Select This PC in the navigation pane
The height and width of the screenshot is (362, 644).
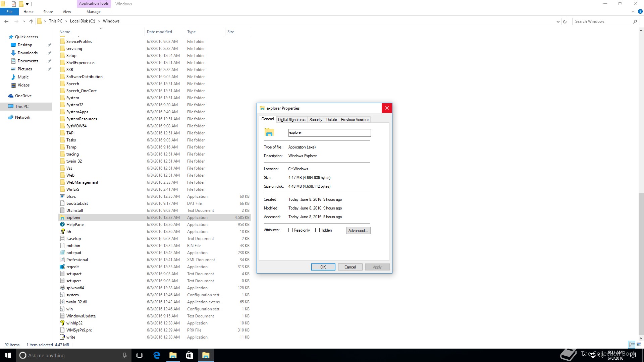coord(26,107)
